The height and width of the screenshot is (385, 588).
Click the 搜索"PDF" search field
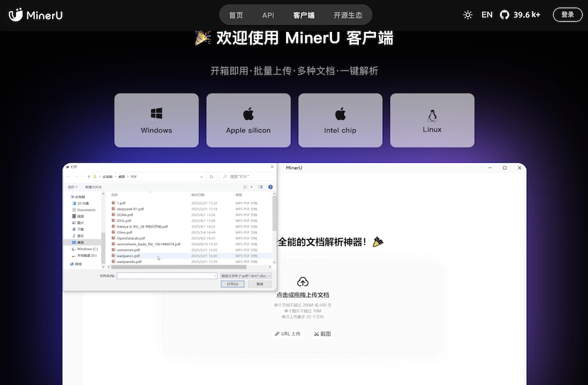(x=247, y=176)
